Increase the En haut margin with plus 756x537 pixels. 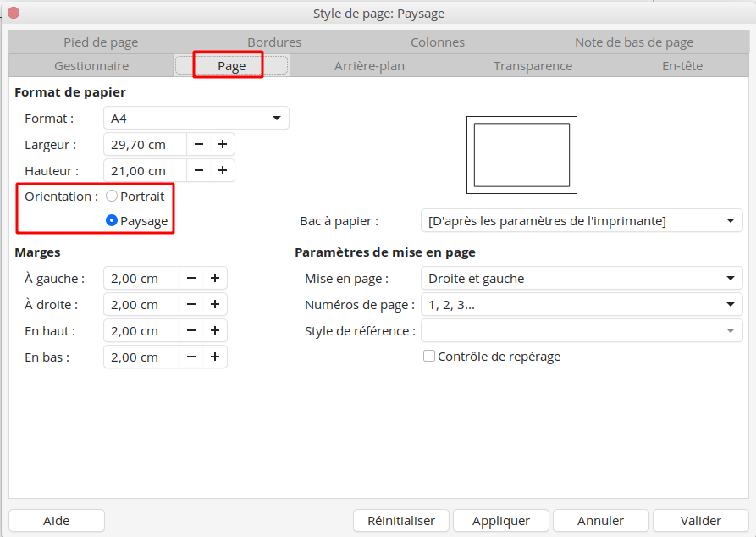(x=215, y=330)
